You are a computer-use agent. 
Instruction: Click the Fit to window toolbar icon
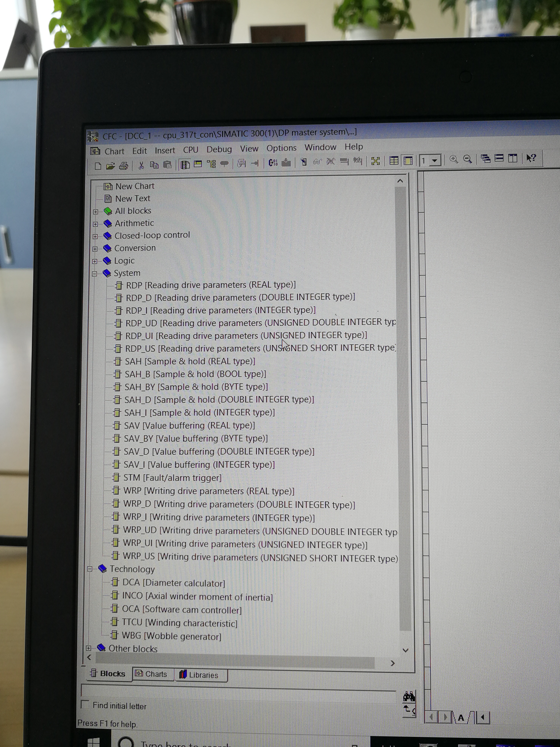(375, 161)
